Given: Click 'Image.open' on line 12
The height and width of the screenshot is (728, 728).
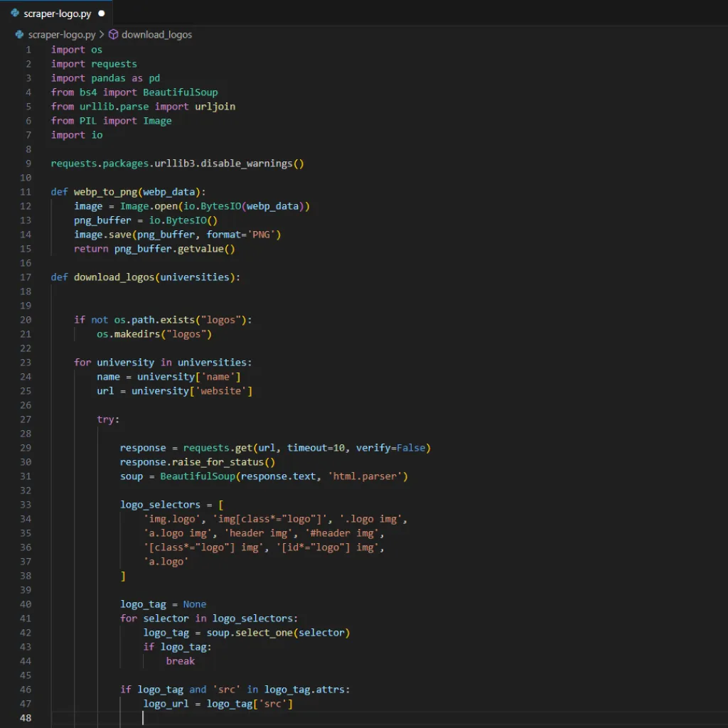Looking at the screenshot, I should (149, 206).
